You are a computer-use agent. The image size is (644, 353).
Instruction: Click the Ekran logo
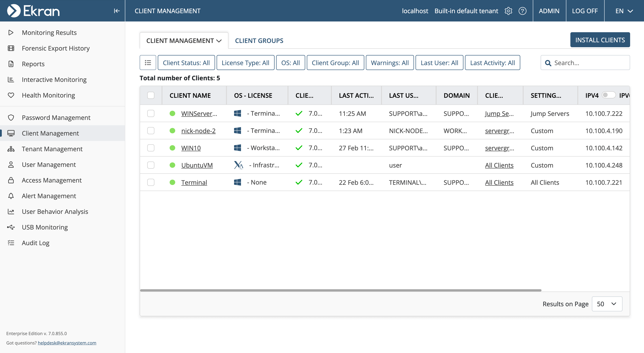coord(33,11)
